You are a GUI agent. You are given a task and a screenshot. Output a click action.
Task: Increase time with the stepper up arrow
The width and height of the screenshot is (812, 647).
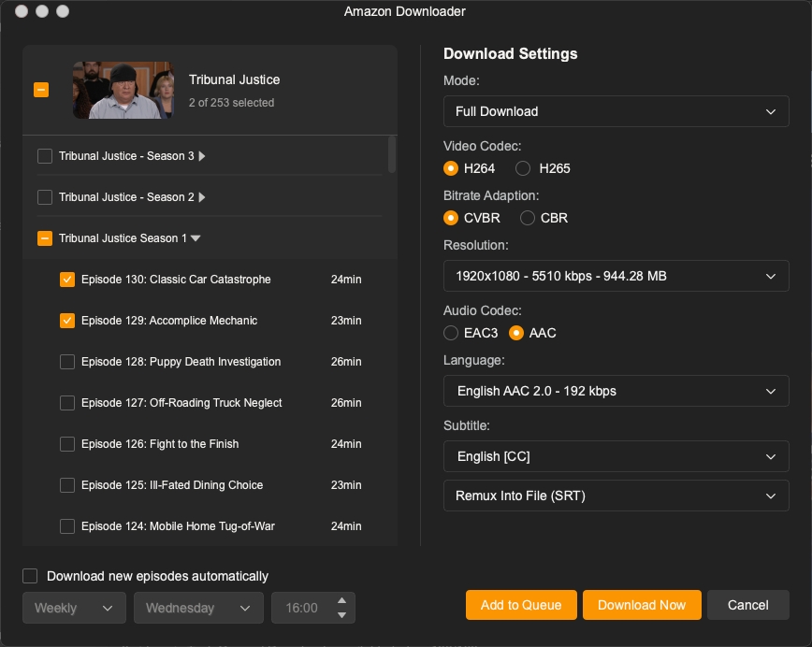click(x=341, y=600)
